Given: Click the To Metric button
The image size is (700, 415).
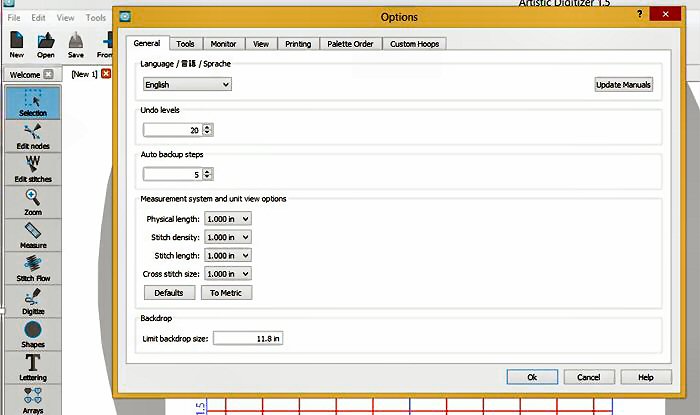Looking at the screenshot, I should click(x=226, y=293).
